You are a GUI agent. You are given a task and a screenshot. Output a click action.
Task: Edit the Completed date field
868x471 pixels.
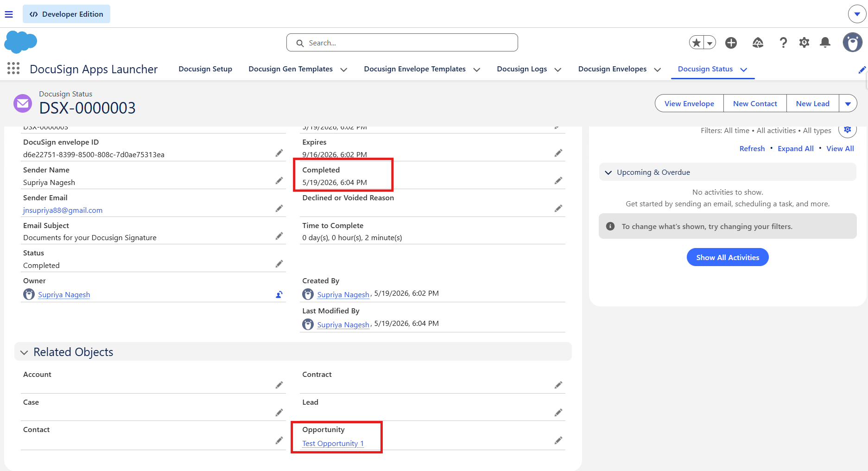(558, 180)
